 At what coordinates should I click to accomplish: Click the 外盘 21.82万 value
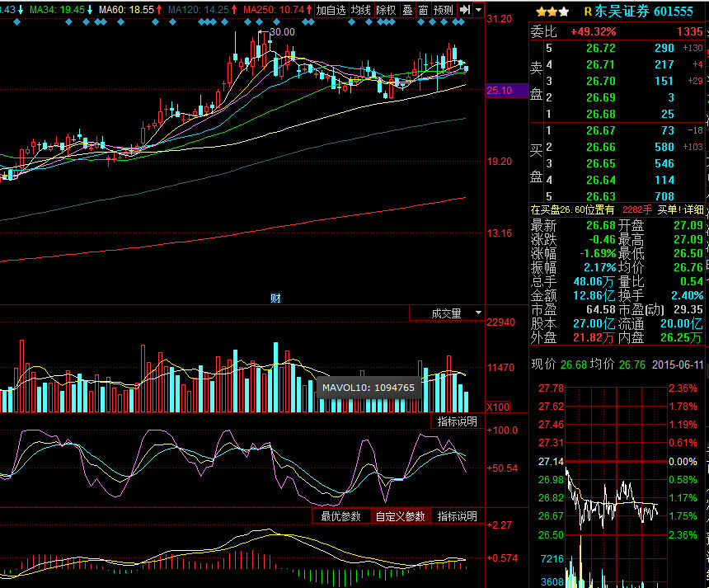(x=594, y=337)
